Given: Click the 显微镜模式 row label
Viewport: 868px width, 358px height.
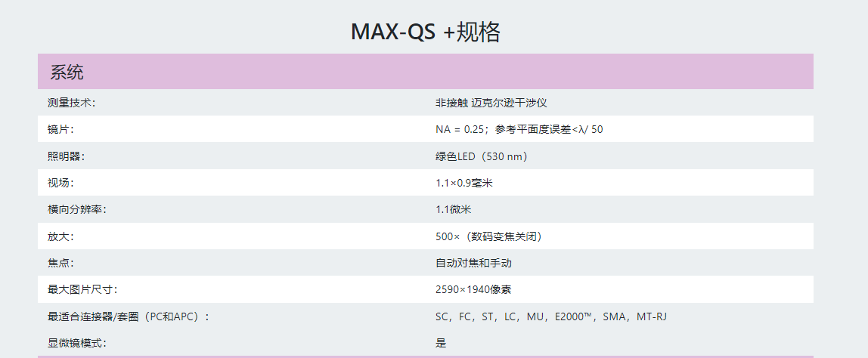Looking at the screenshot, I should [77, 343].
